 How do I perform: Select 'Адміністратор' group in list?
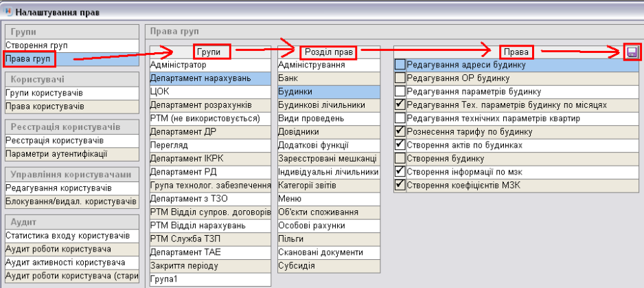point(179,65)
